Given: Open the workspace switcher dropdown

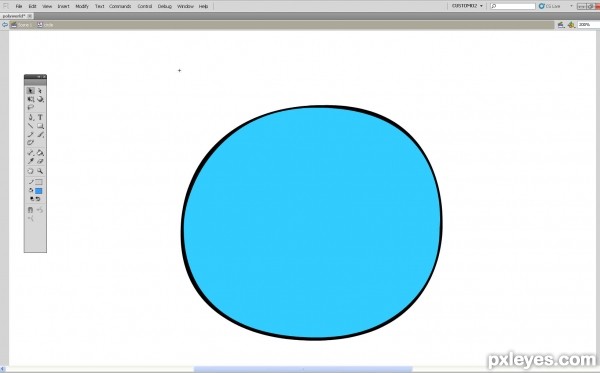Looking at the screenshot, I should pos(467,6).
